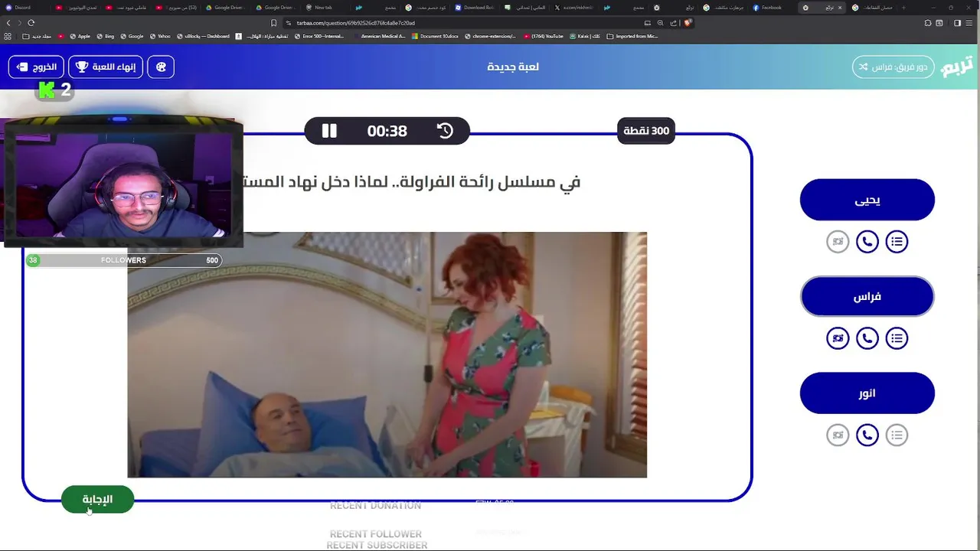
Task: Click the إنهاء اللعبة end game button
Action: point(106,67)
